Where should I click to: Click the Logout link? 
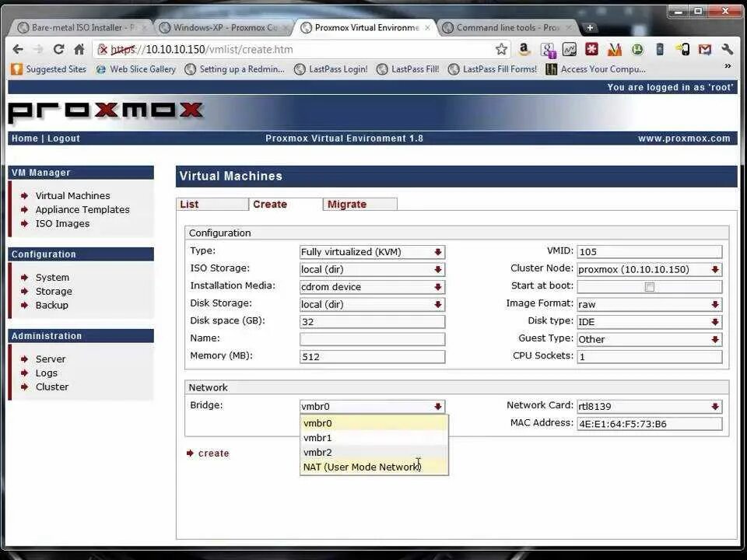[64, 138]
